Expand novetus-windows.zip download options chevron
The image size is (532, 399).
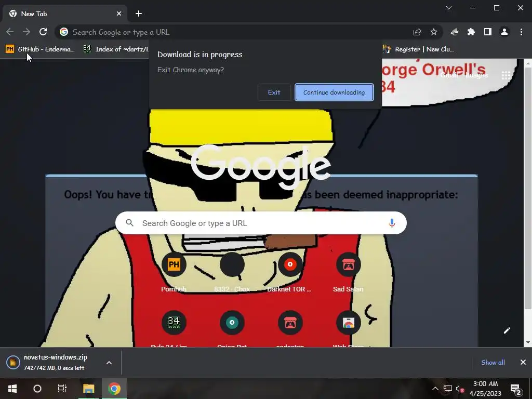(x=109, y=363)
